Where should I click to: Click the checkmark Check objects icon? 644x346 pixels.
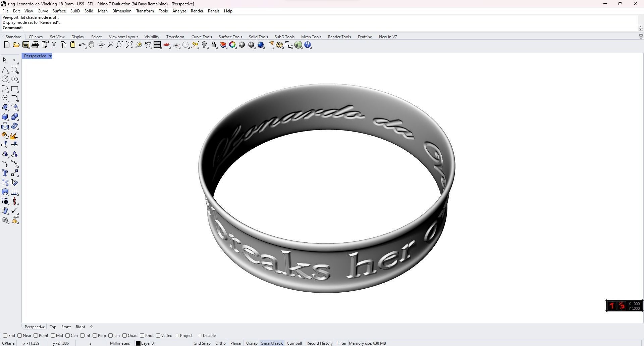(x=14, y=210)
